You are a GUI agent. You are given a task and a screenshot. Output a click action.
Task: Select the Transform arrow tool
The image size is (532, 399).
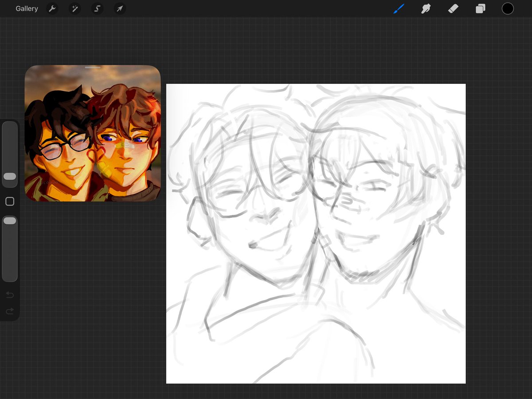click(x=119, y=8)
